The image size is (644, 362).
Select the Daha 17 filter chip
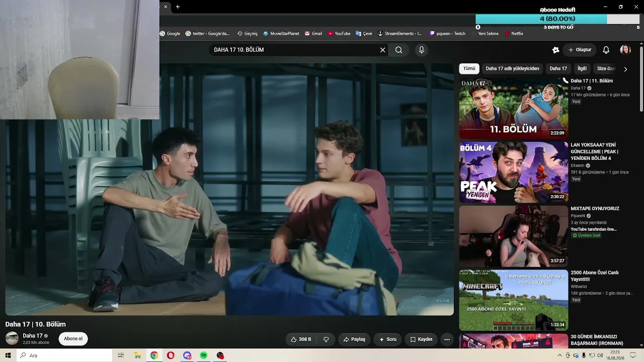click(558, 68)
